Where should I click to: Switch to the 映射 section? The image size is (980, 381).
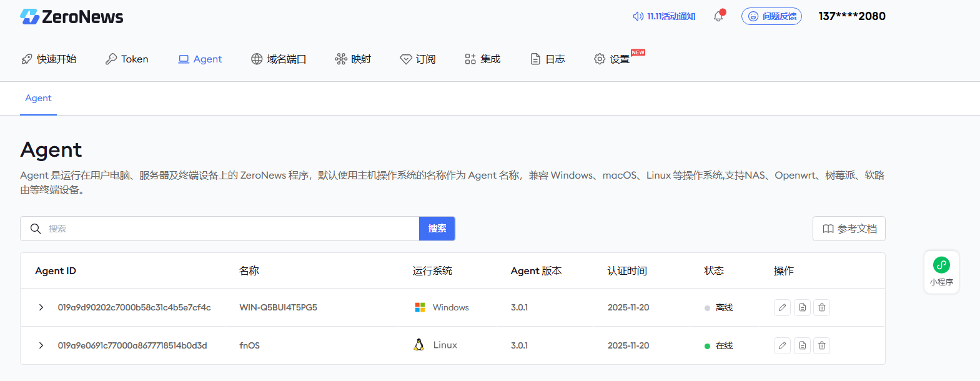pyautogui.click(x=353, y=59)
